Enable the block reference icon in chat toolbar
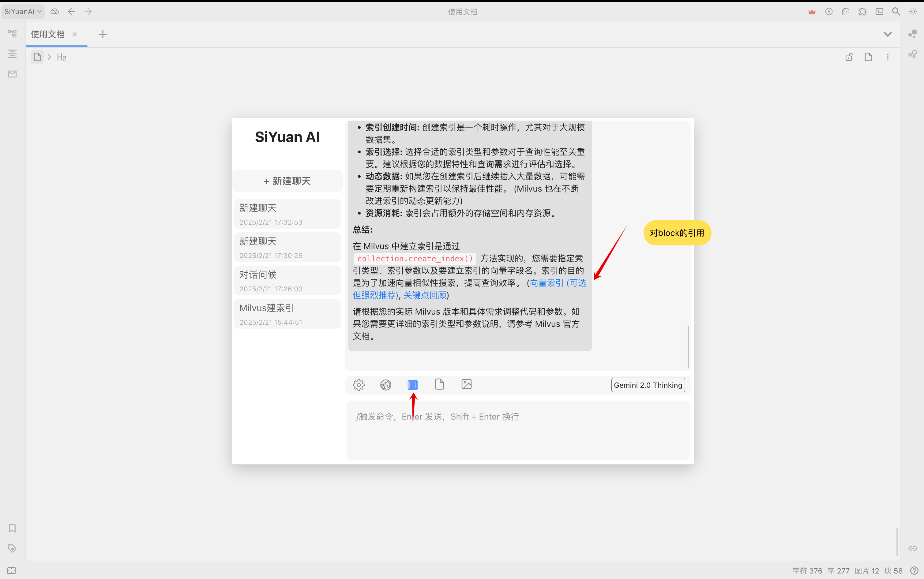 tap(412, 384)
